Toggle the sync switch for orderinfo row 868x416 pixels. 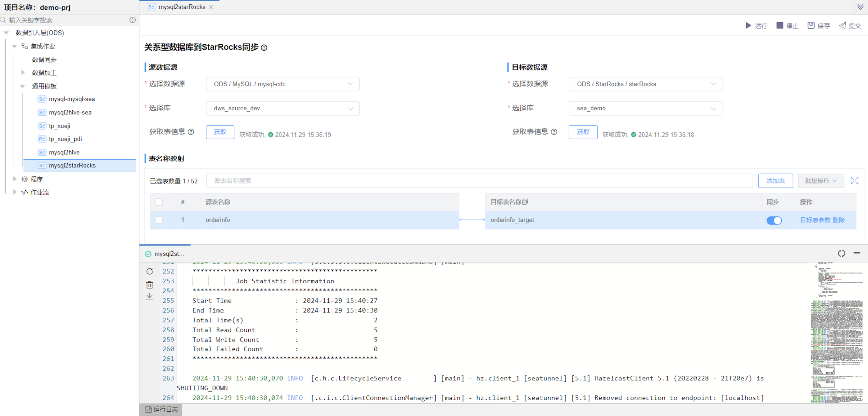tap(774, 220)
